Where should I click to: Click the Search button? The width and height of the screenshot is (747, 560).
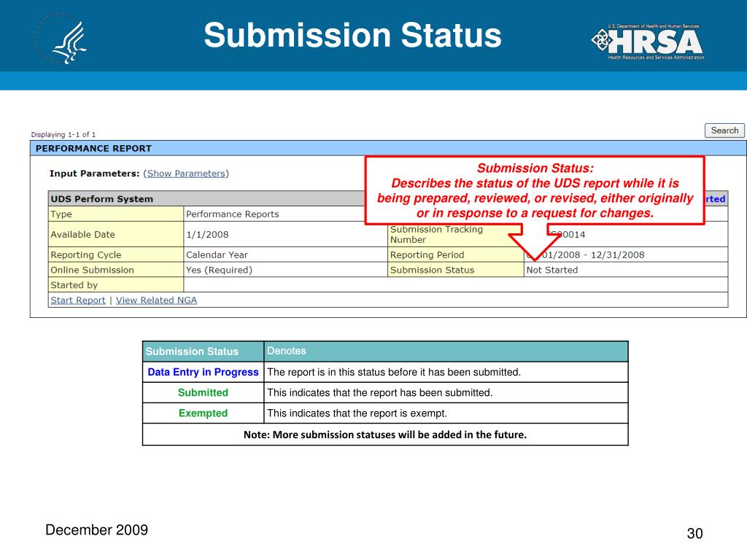(724, 131)
